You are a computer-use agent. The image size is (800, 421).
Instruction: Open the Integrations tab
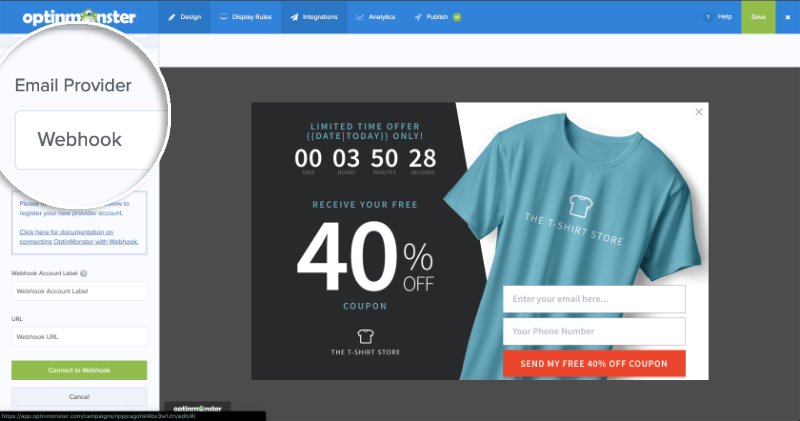point(314,17)
